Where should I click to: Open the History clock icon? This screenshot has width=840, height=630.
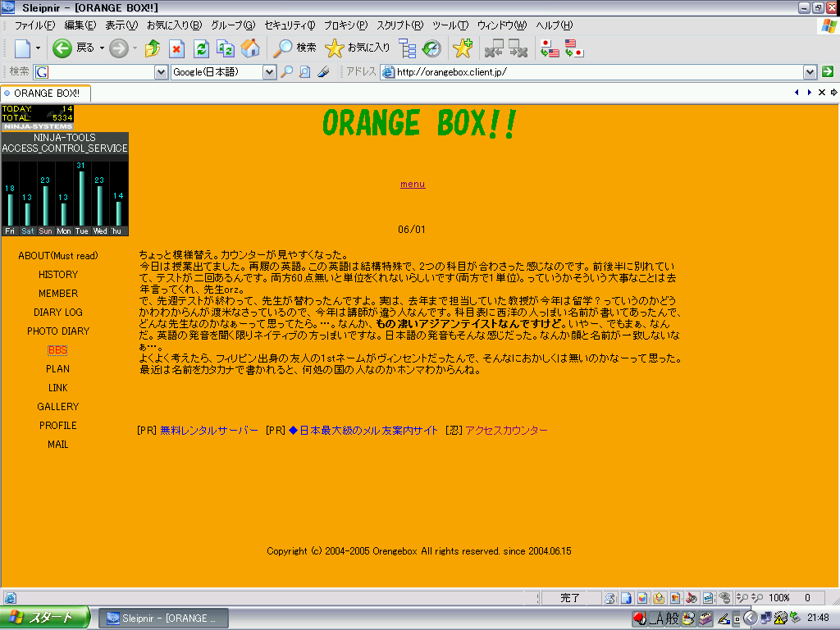[x=431, y=48]
